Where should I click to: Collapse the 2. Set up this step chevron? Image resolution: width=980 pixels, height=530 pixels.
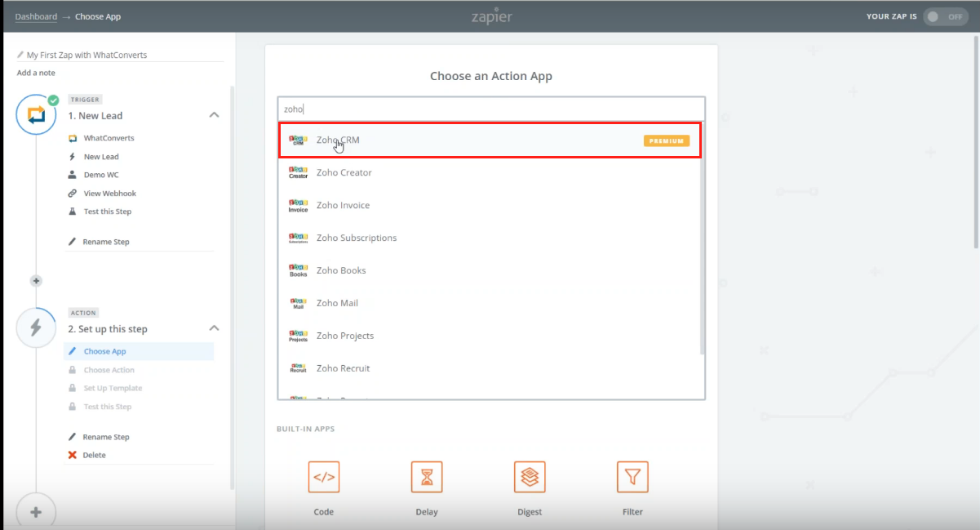[x=214, y=328]
